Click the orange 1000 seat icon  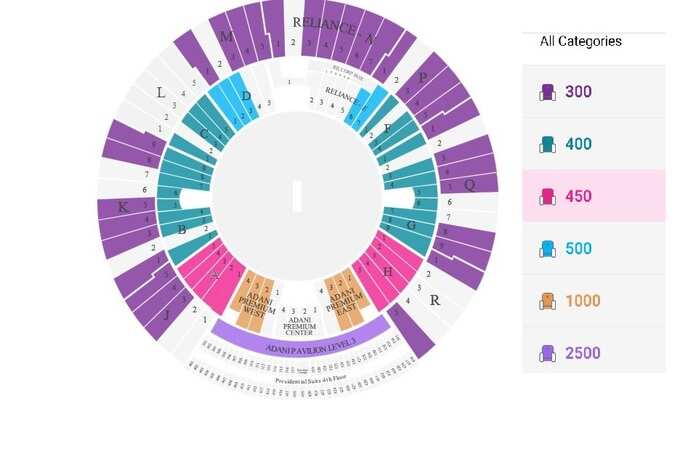547,301
